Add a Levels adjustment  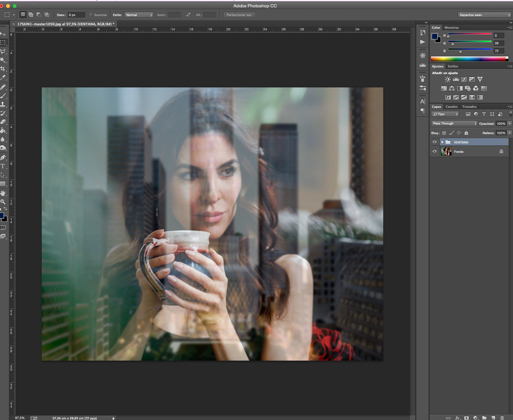coord(456,79)
